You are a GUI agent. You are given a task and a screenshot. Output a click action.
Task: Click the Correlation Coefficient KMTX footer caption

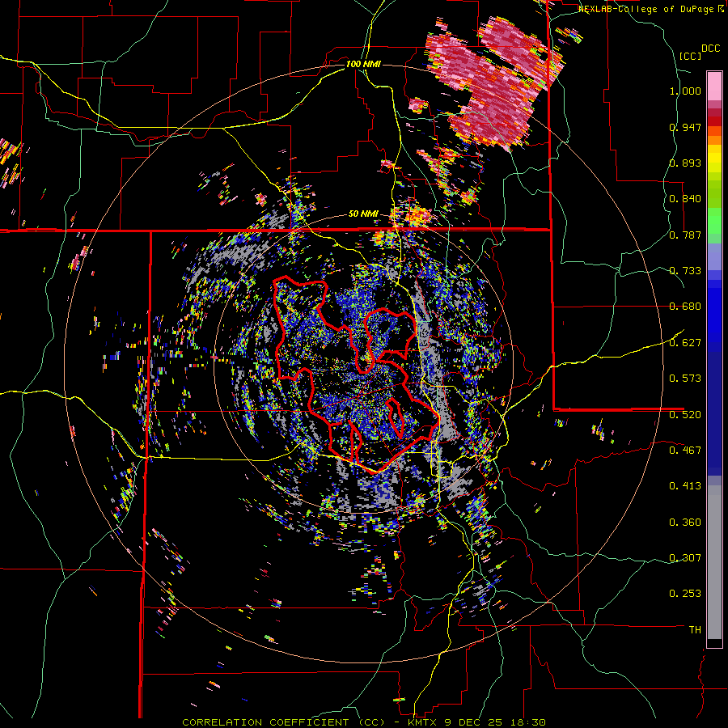click(364, 722)
